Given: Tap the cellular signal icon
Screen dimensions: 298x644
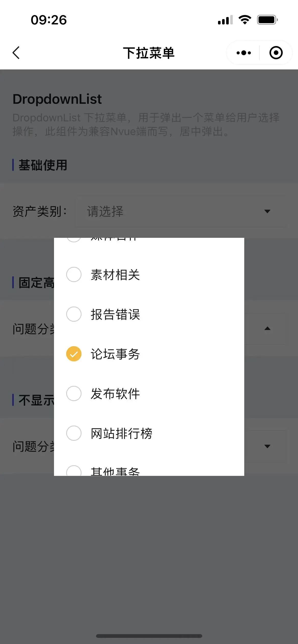Looking at the screenshot, I should (225, 20).
